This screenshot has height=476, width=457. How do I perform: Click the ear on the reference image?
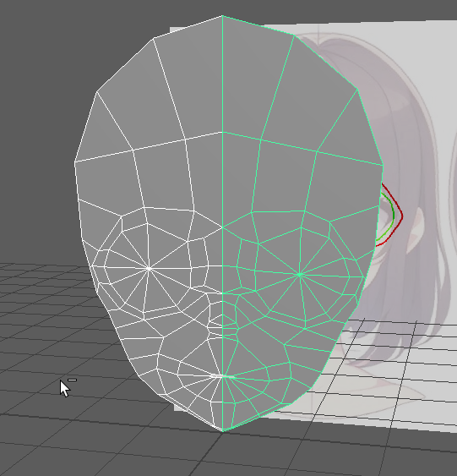point(416,231)
